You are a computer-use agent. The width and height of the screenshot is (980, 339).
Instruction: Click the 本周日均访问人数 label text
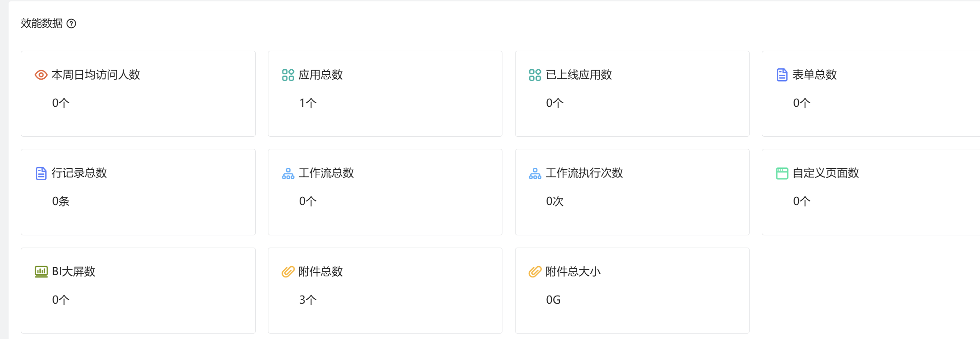click(x=96, y=75)
